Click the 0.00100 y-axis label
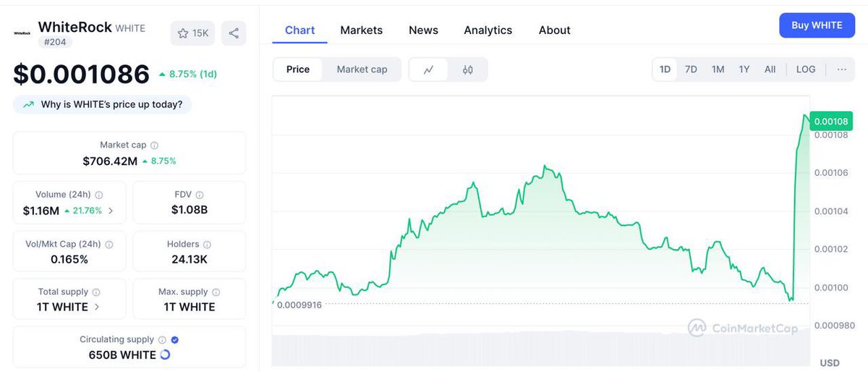Viewport: 868px width, 372px height. coord(831,288)
